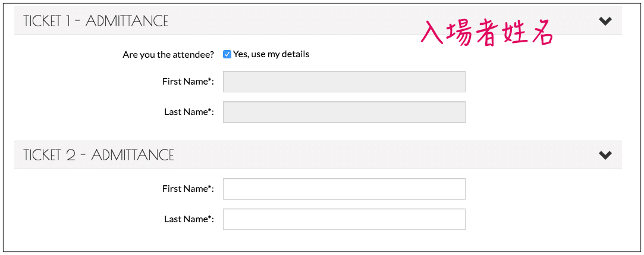This screenshot has height=255, width=644.
Task: Click empty gray bar of Ticket 2 header
Action: 386,155
